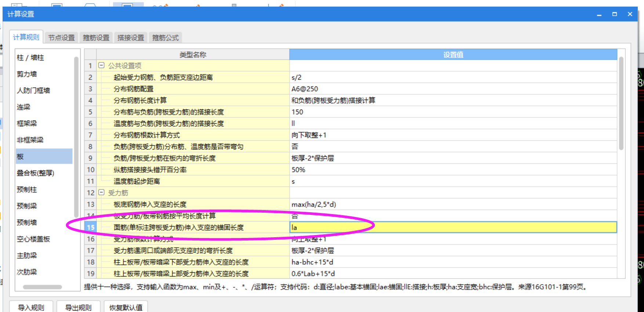Click the max(ha/2,5*d) value cell

[x=453, y=204]
